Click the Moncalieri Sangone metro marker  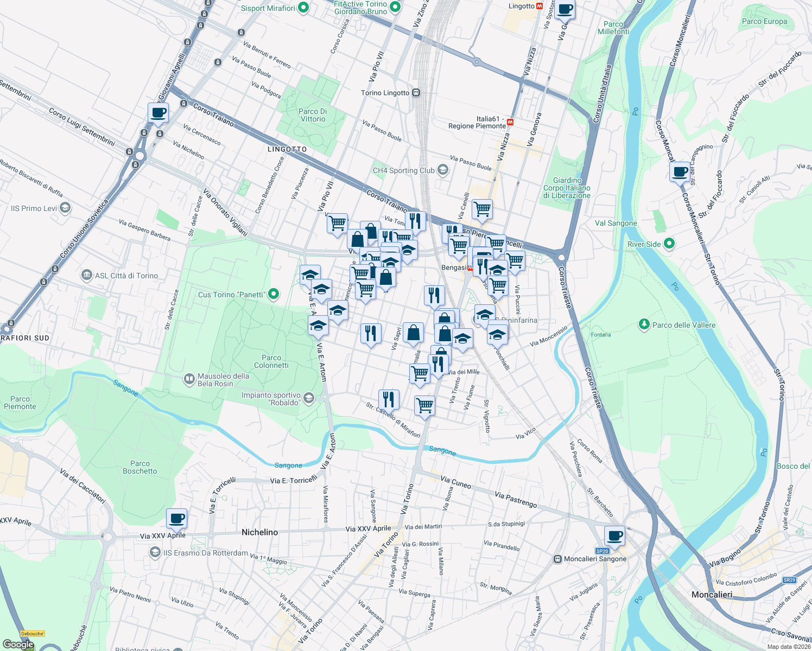tap(559, 559)
